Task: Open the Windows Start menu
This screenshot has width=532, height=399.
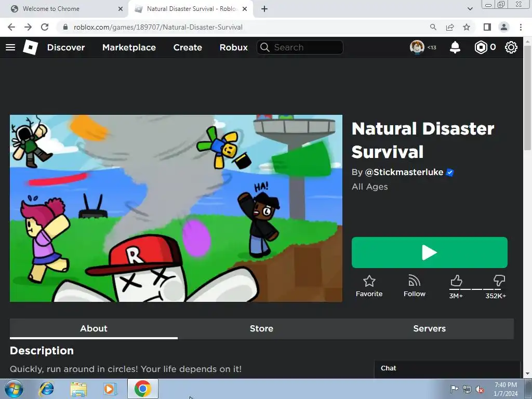Action: coord(14,389)
